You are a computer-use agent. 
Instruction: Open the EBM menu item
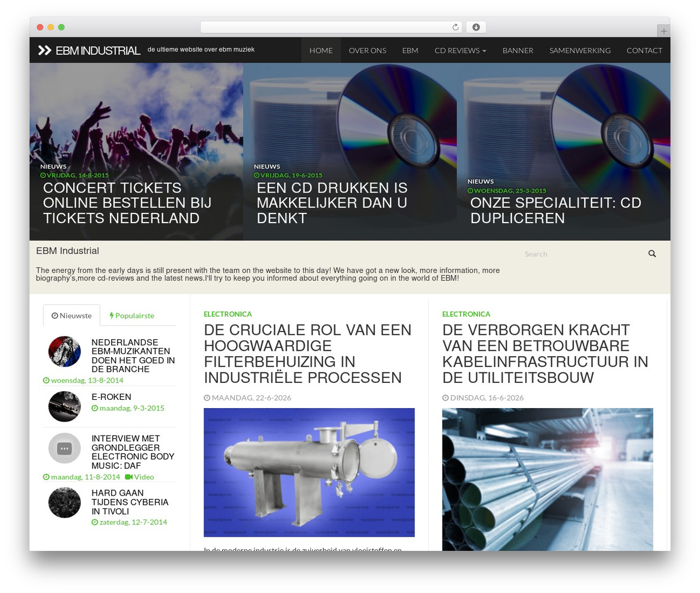coord(410,50)
